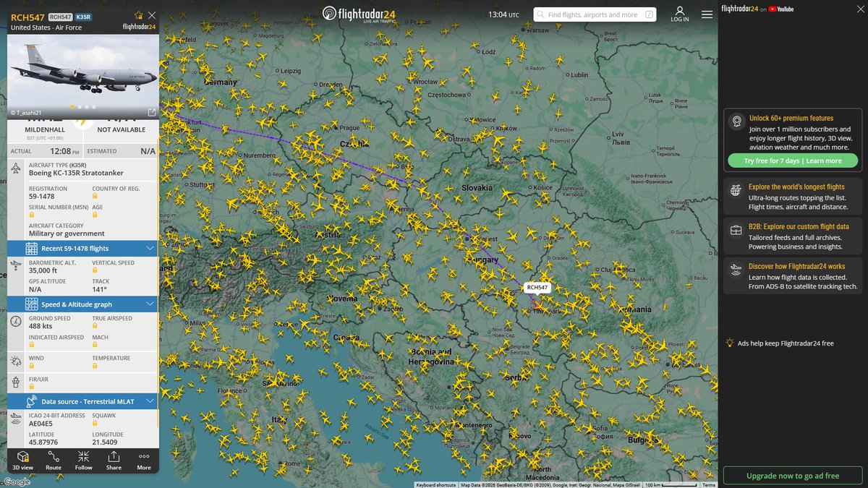Open Flightradar24 on YouTube link
The image size is (868, 488).
point(757,9)
